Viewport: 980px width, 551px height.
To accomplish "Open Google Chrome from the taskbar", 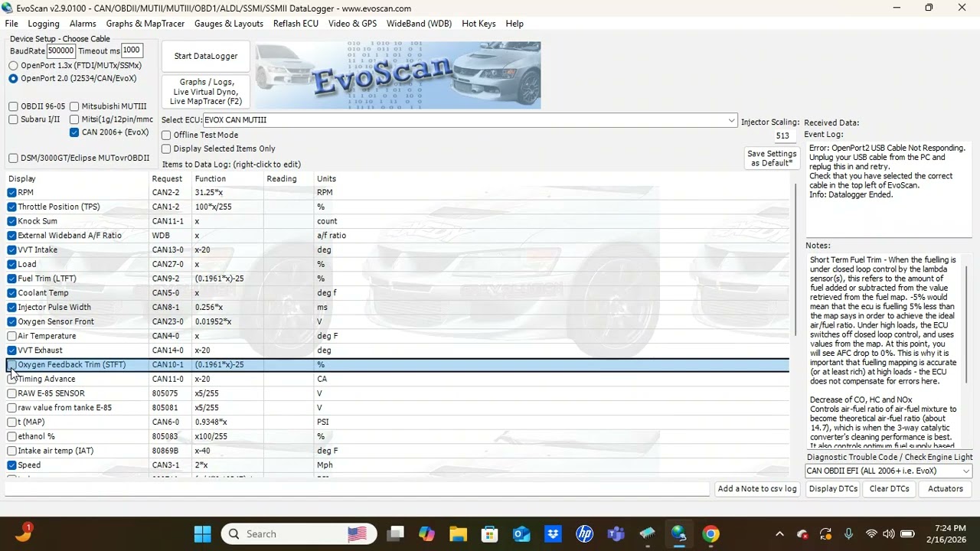I will tap(710, 533).
